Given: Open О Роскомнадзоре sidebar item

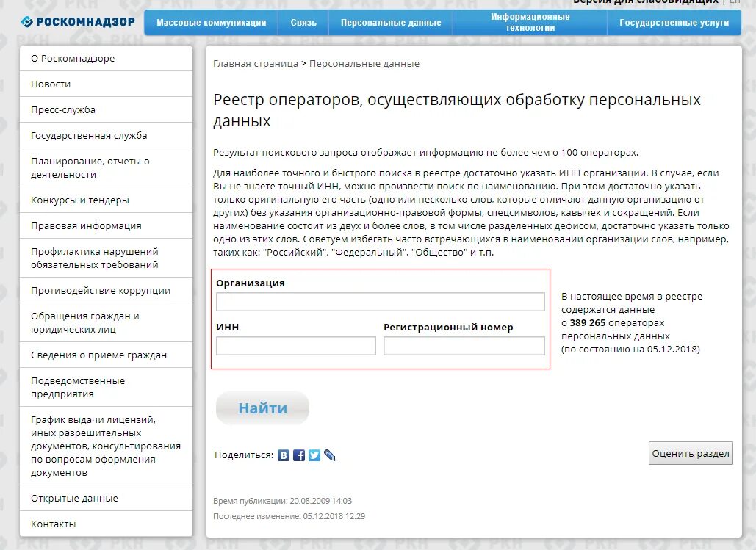Looking at the screenshot, I should (106, 58).
